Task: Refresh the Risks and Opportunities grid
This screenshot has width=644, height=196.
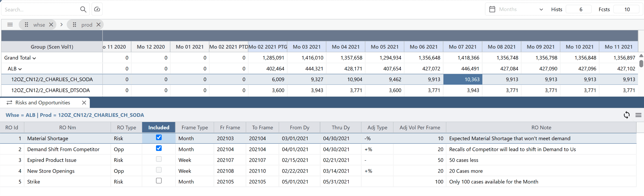Action: coord(626,115)
